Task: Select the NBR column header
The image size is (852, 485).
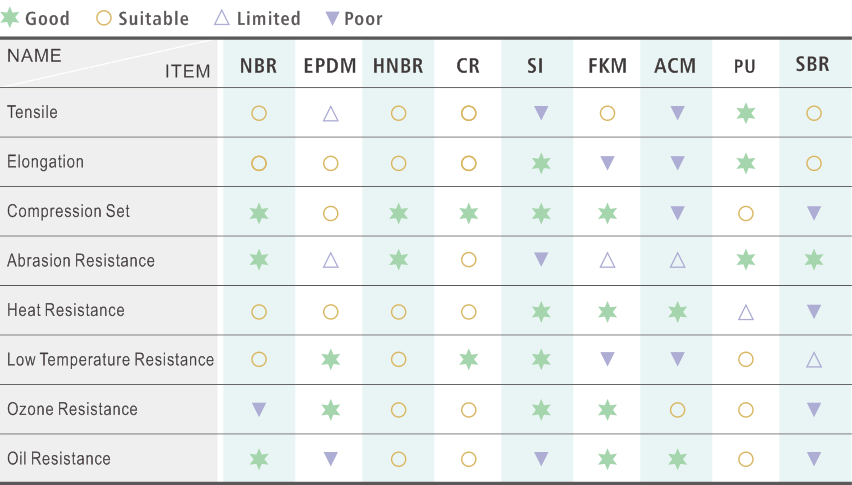Action: tap(259, 67)
